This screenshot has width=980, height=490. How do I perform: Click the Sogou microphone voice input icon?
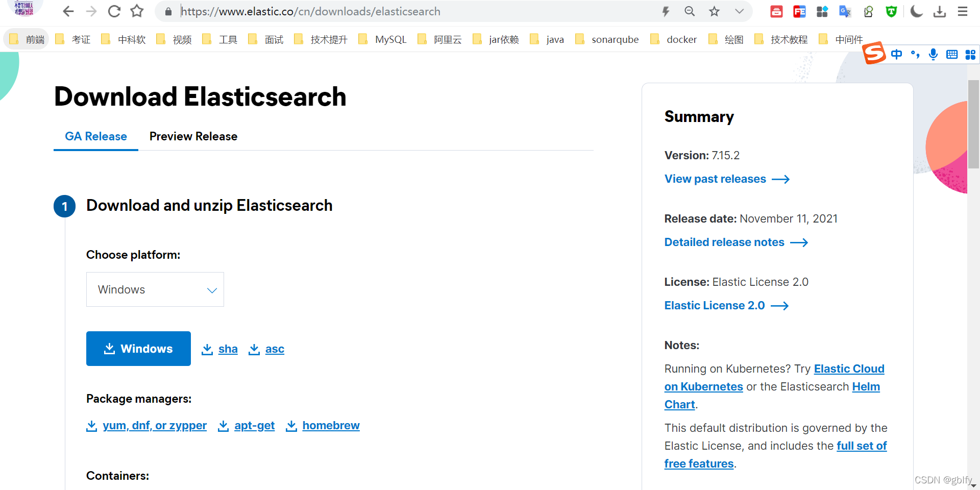(933, 54)
